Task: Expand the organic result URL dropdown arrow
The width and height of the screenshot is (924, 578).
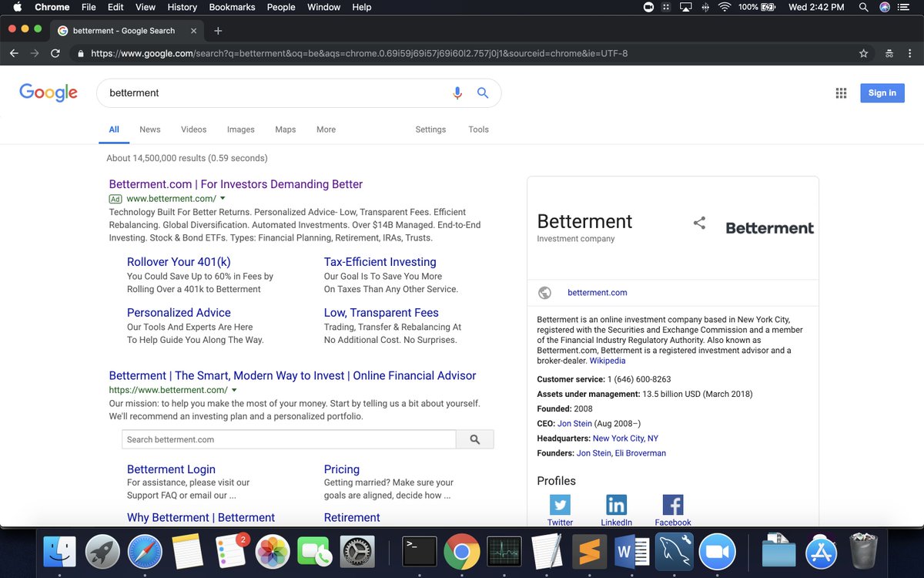Action: 234,390
